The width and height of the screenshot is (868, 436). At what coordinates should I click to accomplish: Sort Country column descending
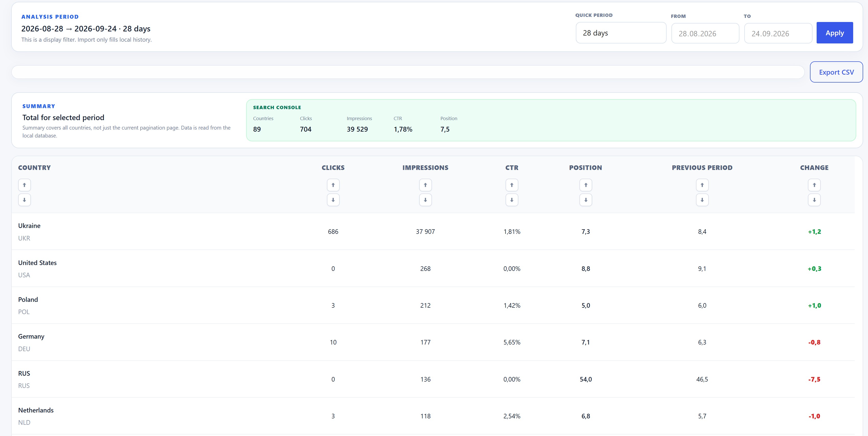pos(24,200)
